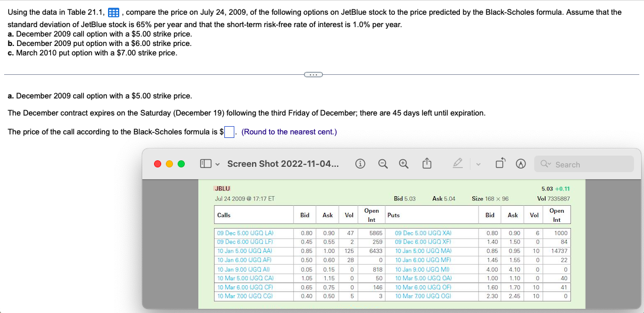Image resolution: width=644 pixels, height=313 pixels.
Task: Select put row 10 Jan 5.00 (JGQ MA)
Action: click(423, 250)
